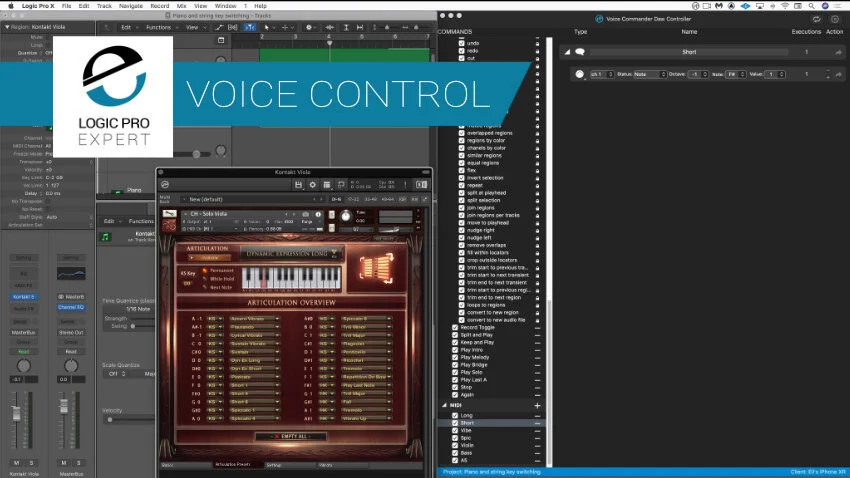The height and width of the screenshot is (478, 850).
Task: Click the green music note track icon
Action: [105, 237]
